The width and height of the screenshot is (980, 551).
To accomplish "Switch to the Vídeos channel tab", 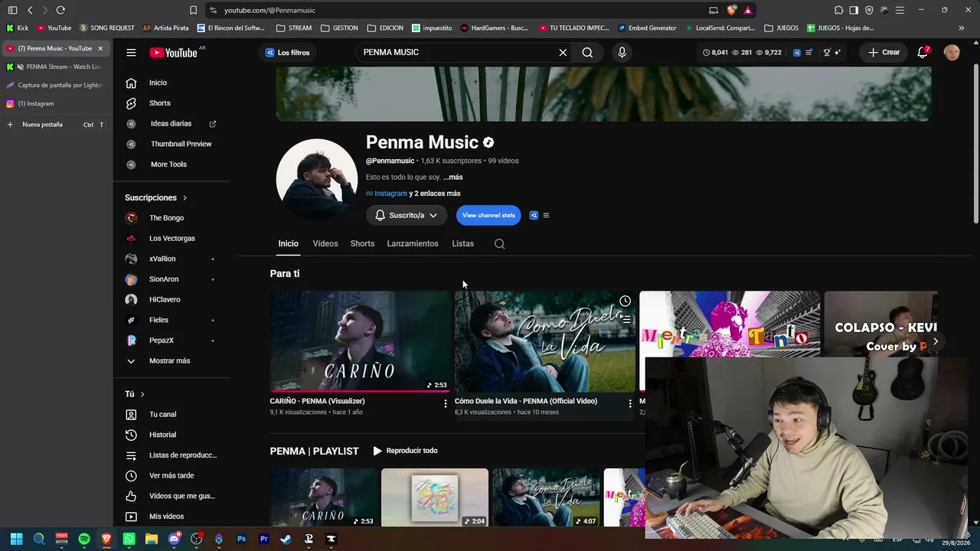I will 325,243.
